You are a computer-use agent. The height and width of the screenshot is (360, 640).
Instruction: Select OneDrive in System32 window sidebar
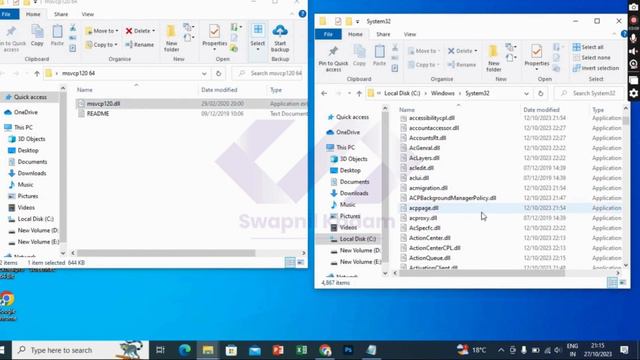347,132
